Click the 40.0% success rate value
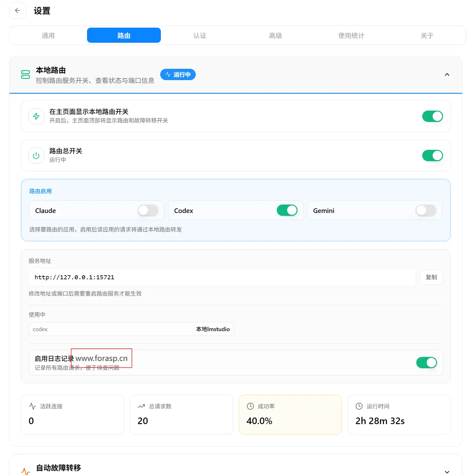 [x=259, y=421]
